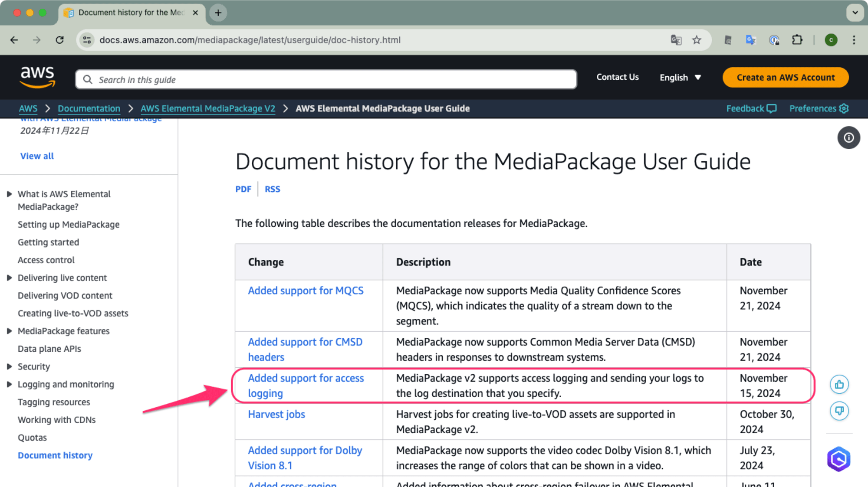Bookmark this page with the star icon
Screen dimensions: 868x487
coord(697,40)
